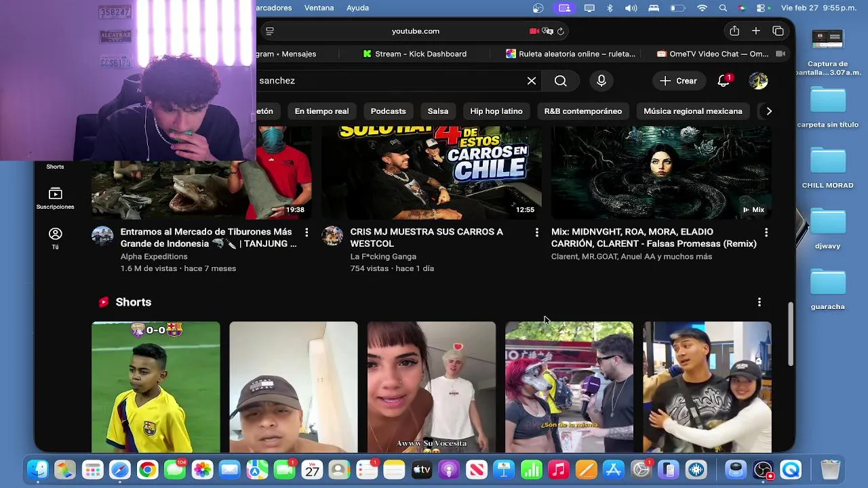This screenshot has width=868, height=488.
Task: Open Shorts in the YouTube sidebar
Action: tap(55, 167)
